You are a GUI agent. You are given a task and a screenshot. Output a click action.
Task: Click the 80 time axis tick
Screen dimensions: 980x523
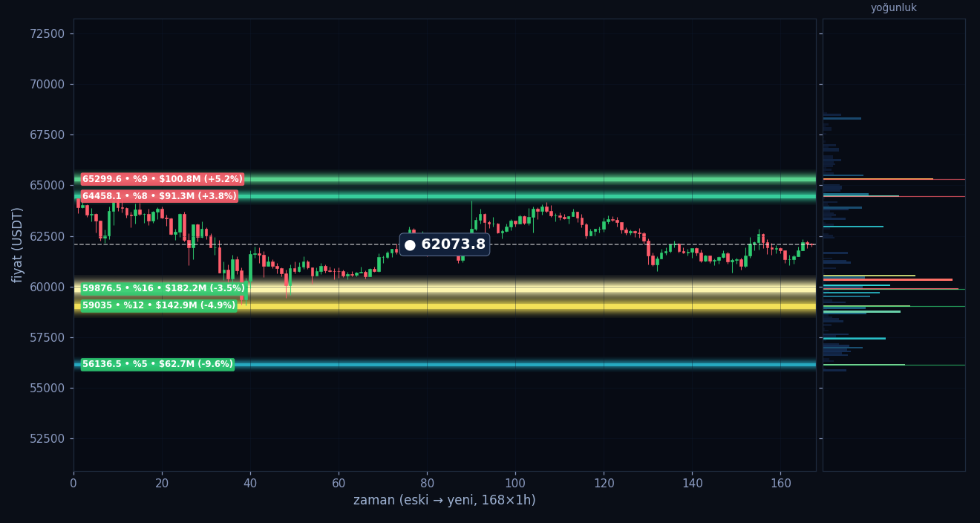[427, 484]
